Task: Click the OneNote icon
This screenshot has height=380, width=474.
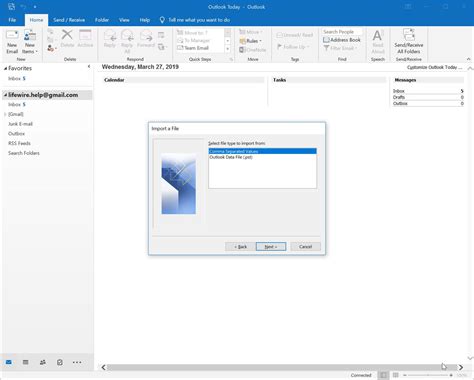Action: point(242,50)
